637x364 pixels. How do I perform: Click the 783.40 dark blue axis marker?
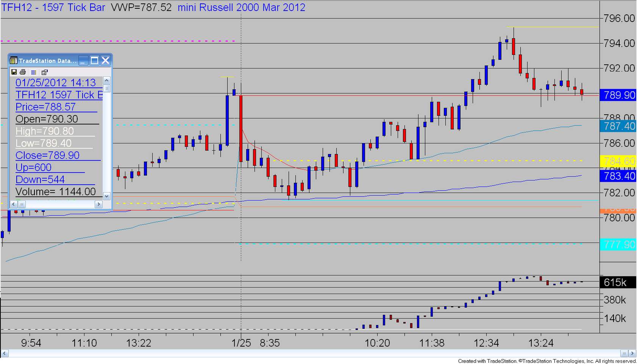[x=618, y=176]
